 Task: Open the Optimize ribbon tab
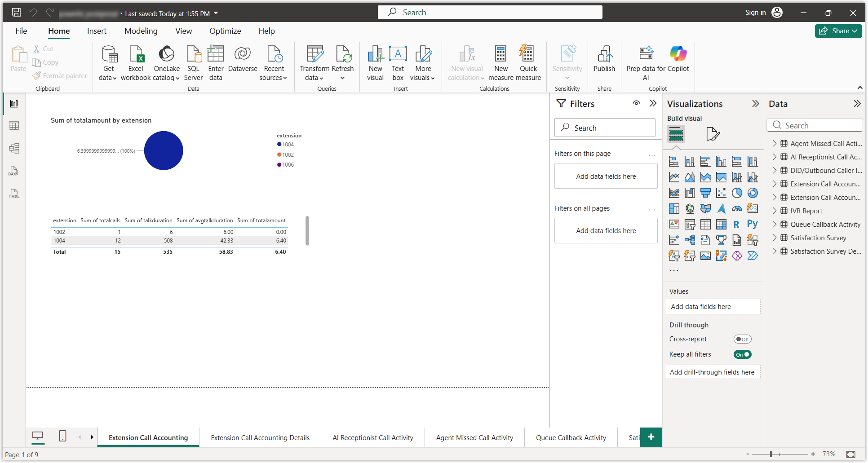(225, 31)
